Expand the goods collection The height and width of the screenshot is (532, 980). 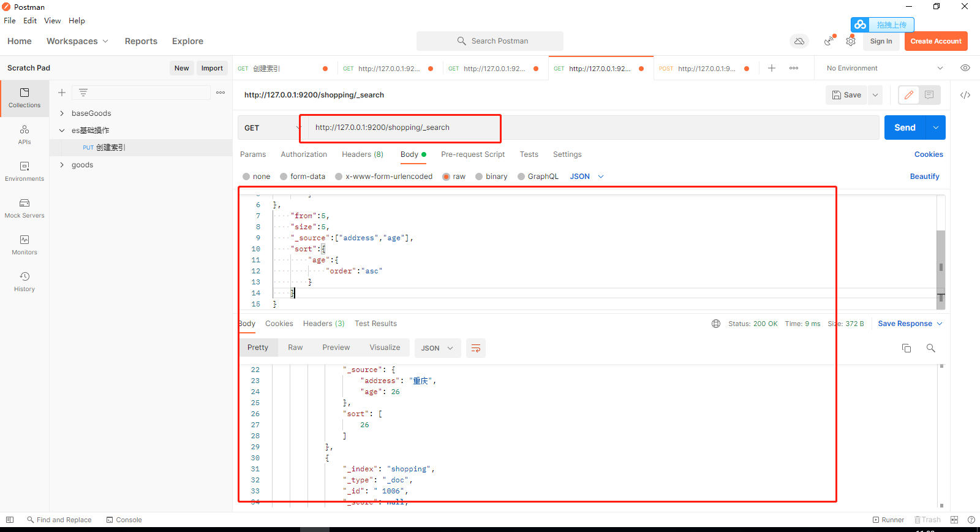click(62, 165)
